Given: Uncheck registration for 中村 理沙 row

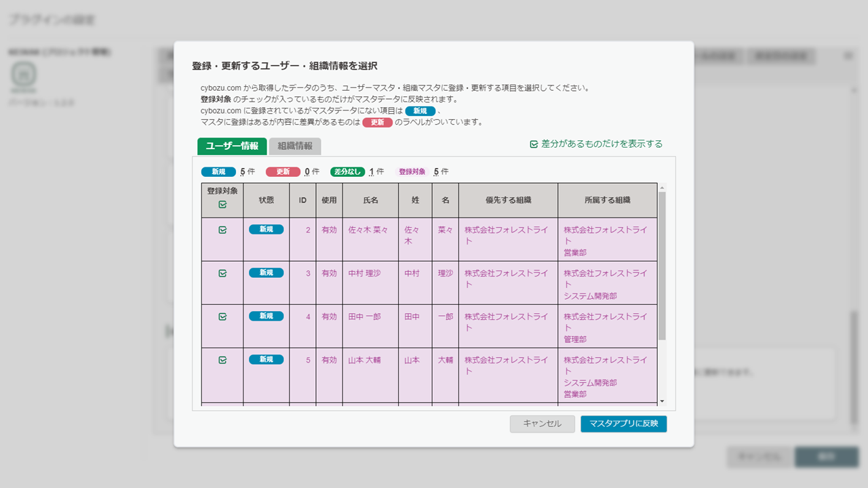Looking at the screenshot, I should [222, 274].
